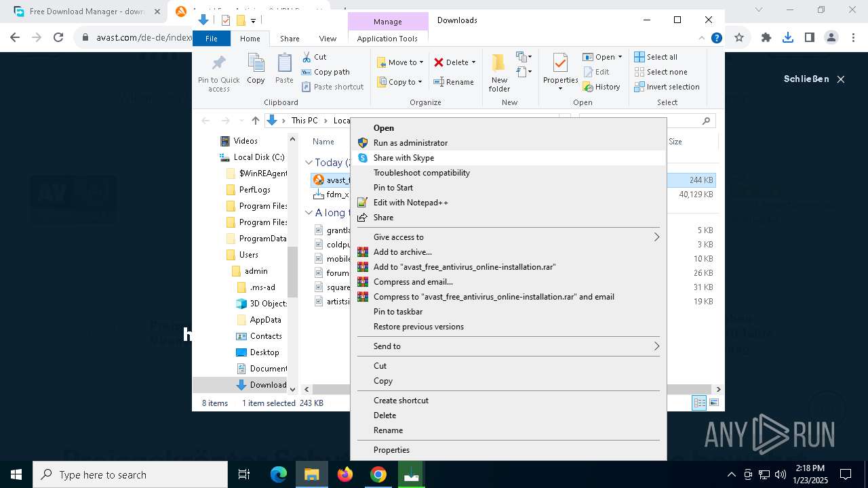Click Invert selection in ribbon
868x488 pixels.
click(667, 87)
